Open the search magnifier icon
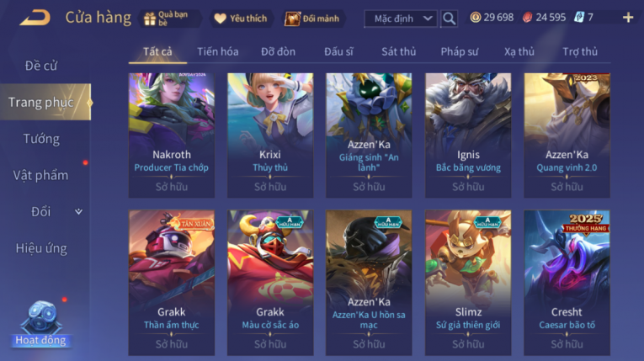Image resolution: width=644 pixels, height=361 pixels. pos(449,19)
